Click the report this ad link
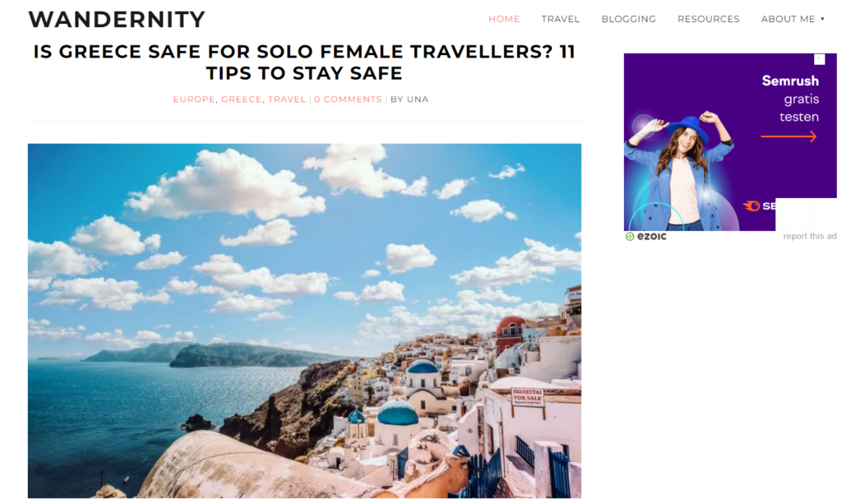Screen dimensions: 842x504 pos(809,236)
